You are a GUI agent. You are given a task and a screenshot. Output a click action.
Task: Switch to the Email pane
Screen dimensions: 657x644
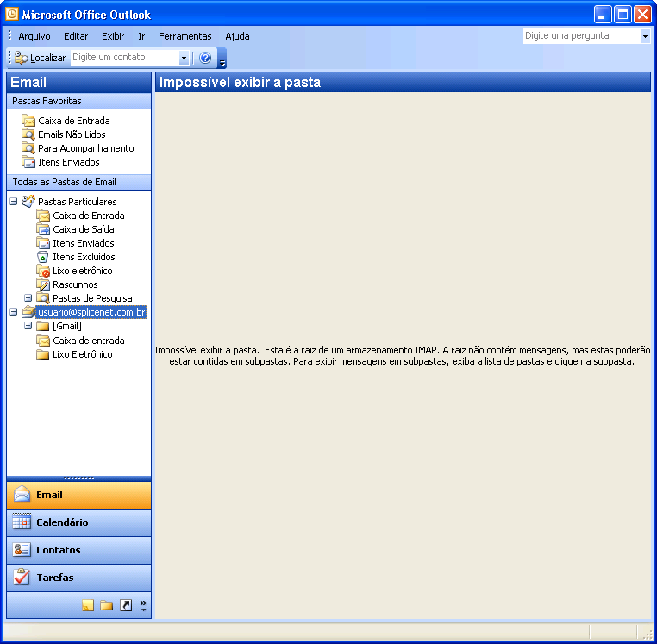[78, 495]
